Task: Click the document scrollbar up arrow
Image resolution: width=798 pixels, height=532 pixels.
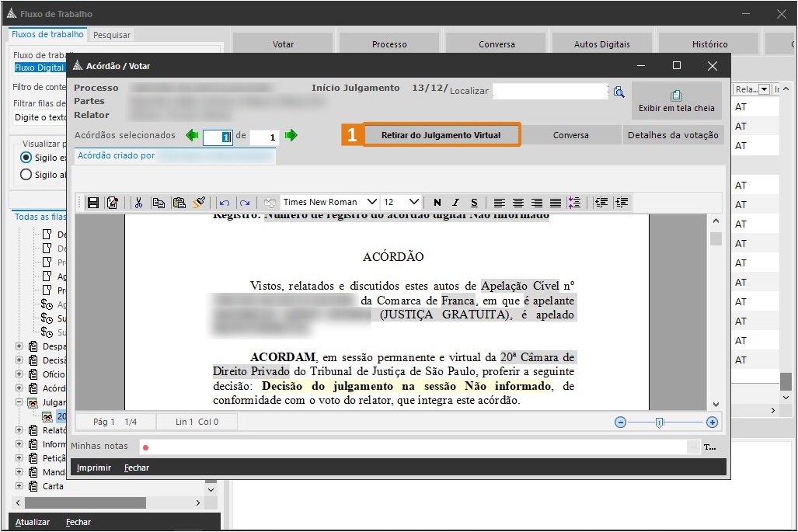Action: (x=716, y=221)
